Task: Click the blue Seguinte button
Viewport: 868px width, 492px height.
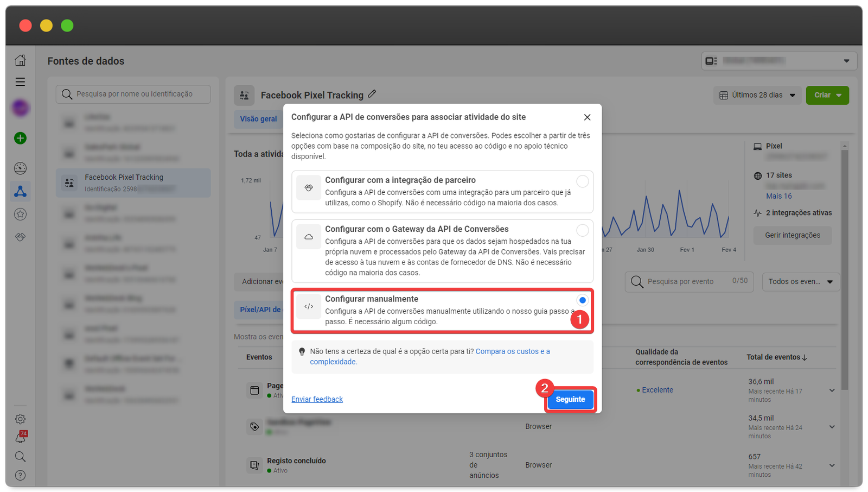Action: click(570, 400)
